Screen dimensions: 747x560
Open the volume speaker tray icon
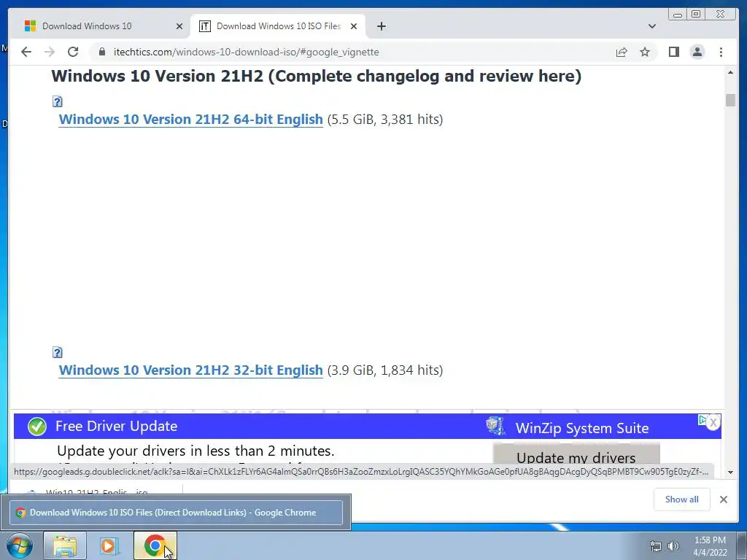point(673,546)
